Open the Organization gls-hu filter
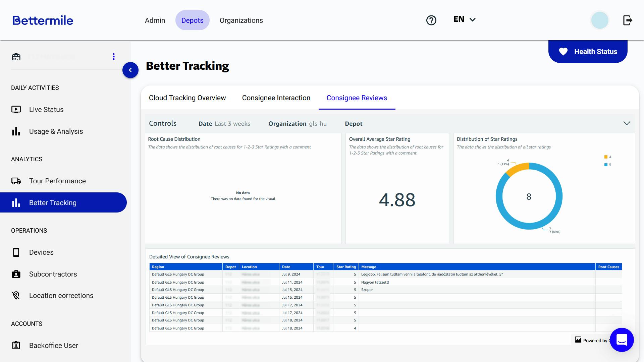 tap(298, 124)
